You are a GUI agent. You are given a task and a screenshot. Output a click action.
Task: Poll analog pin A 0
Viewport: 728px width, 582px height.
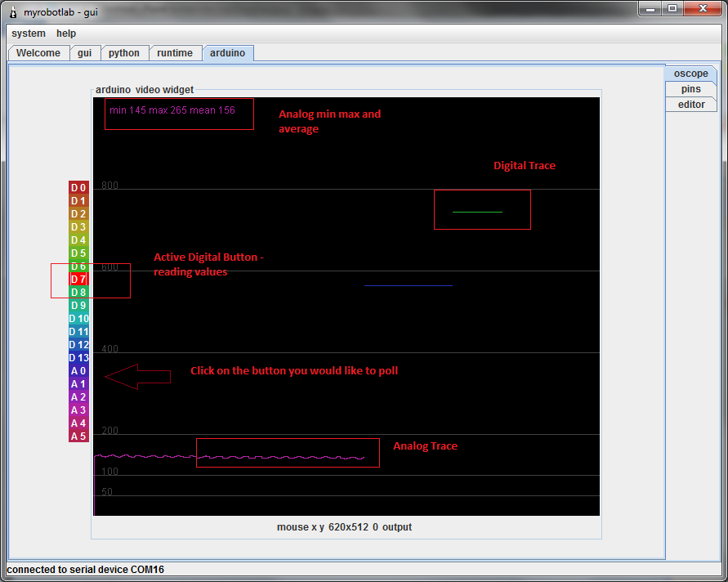pos(79,370)
